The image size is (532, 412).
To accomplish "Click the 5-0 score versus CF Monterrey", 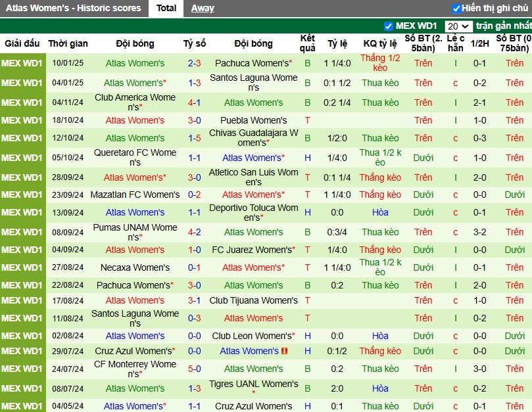I will [x=195, y=369].
